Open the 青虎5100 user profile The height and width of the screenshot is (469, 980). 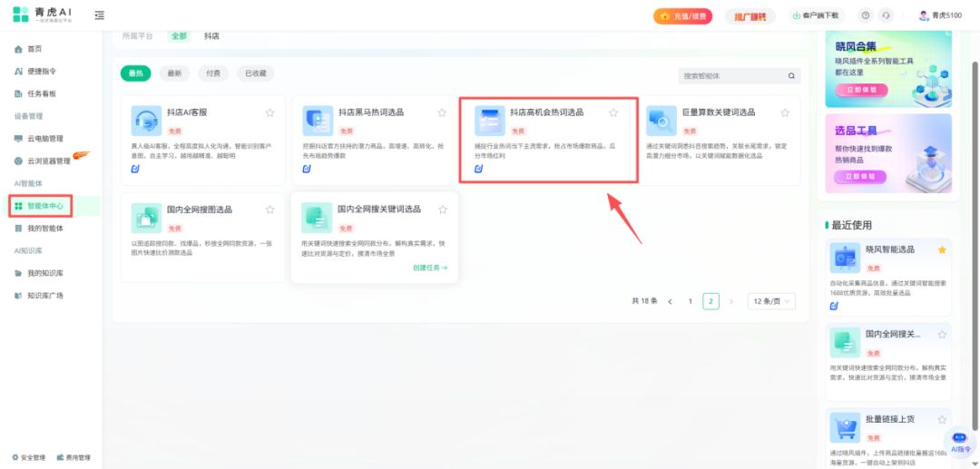coord(940,15)
